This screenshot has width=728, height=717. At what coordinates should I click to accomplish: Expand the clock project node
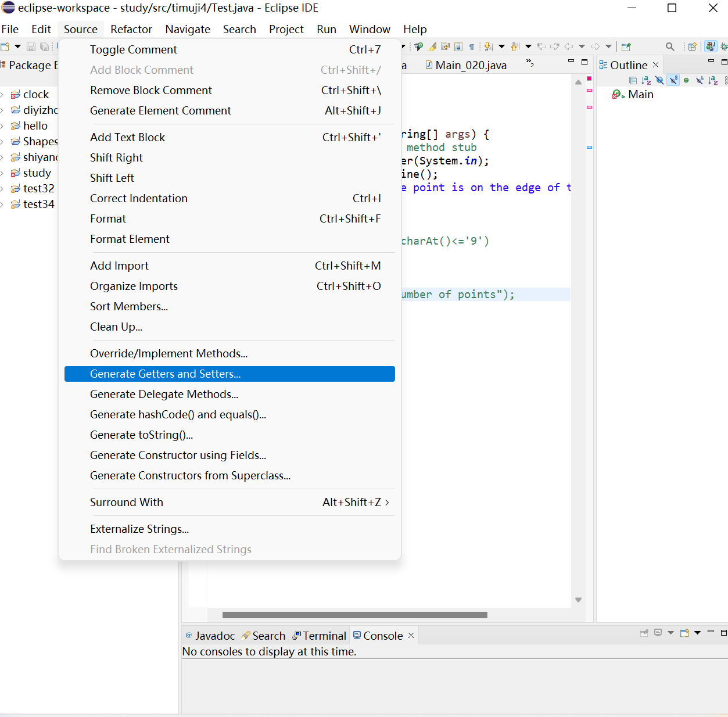2,94
